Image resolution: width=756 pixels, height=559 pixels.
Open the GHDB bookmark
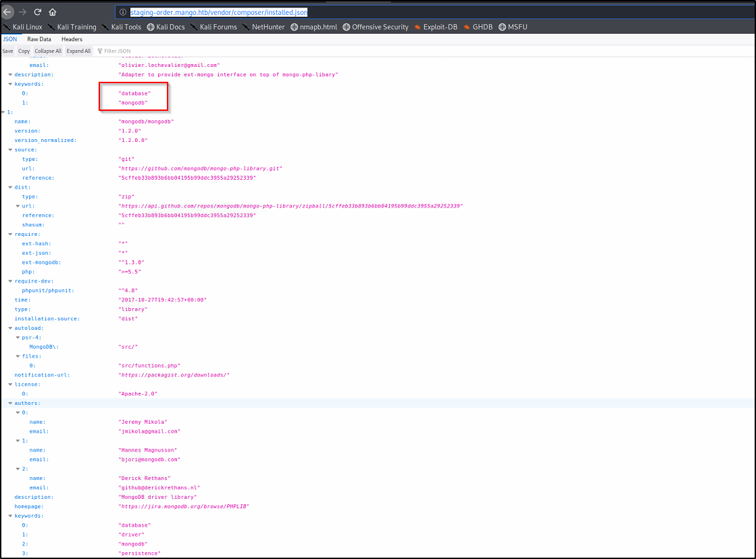478,27
